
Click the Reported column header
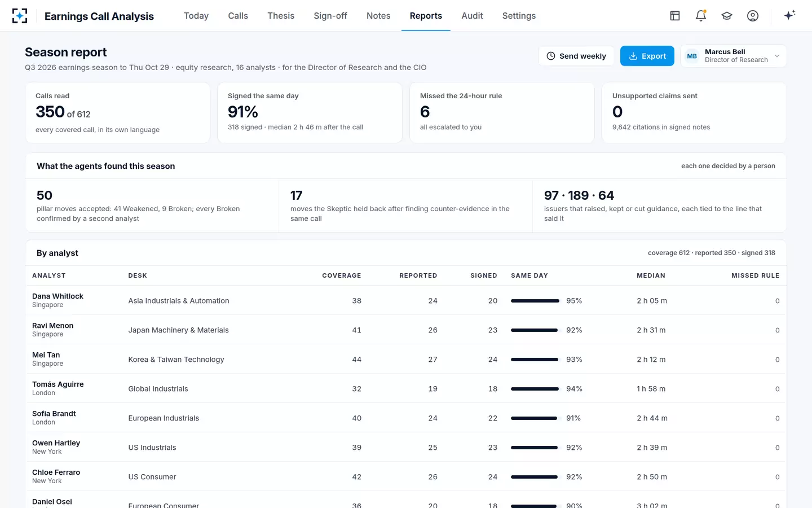418,275
